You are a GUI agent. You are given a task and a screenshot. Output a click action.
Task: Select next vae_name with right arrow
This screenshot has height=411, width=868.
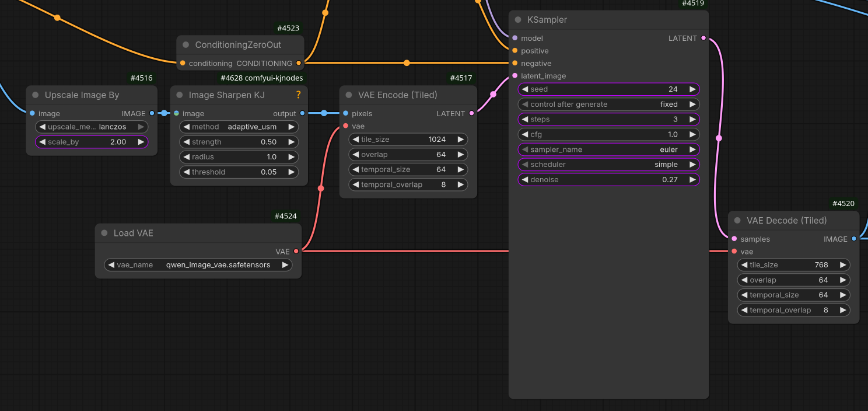tap(285, 265)
